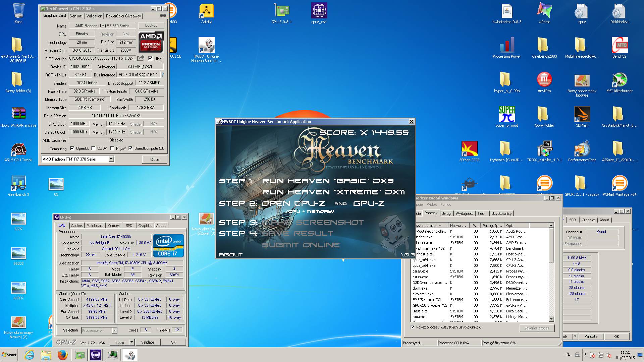The image size is (644, 362).
Task: Launch cpuz_x64 desktop icon
Action: (x=319, y=13)
